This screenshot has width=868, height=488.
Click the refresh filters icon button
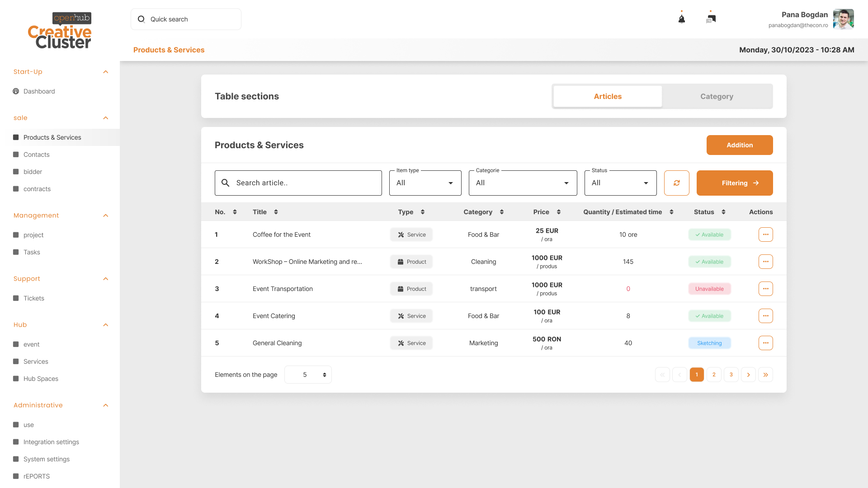pyautogui.click(x=676, y=183)
